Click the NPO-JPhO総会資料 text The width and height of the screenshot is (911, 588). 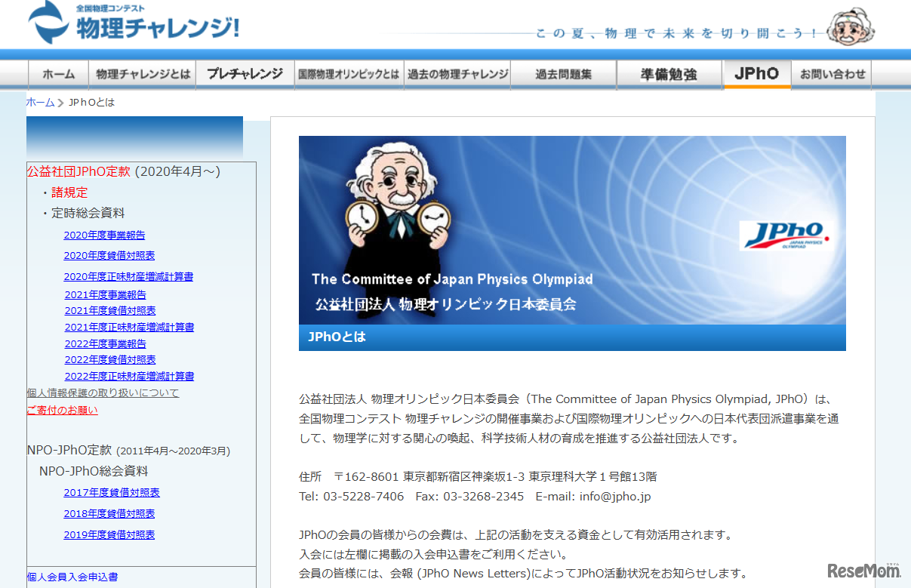94,471
